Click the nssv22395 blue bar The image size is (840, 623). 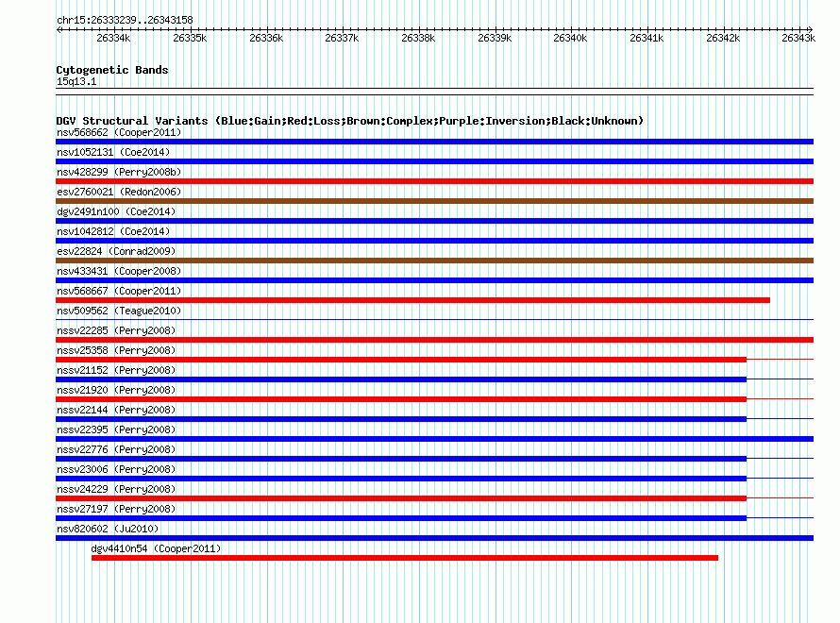pyautogui.click(x=434, y=439)
